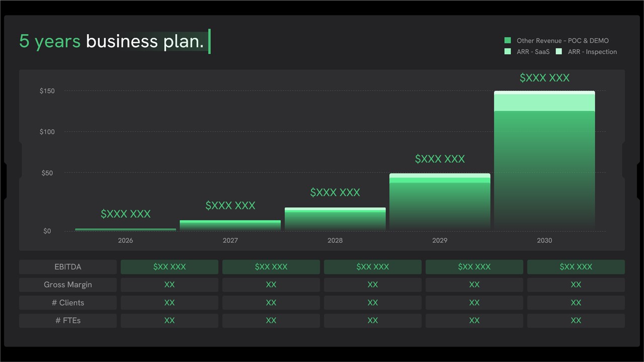Select the 2029 year label
This screenshot has height=362, width=644.
coord(440,240)
